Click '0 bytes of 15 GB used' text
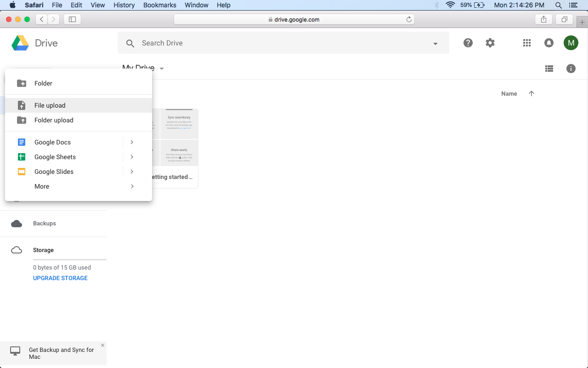This screenshot has width=588, height=368. pos(62,267)
